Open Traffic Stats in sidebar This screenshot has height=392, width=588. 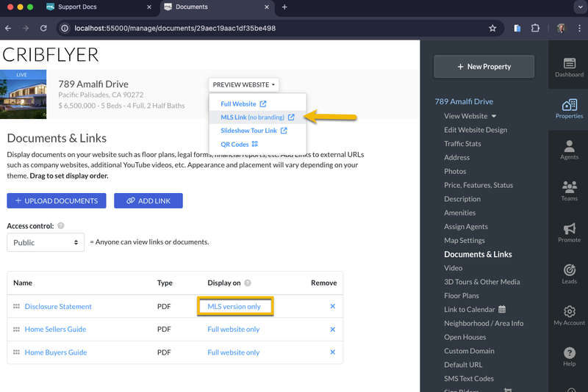[462, 144]
